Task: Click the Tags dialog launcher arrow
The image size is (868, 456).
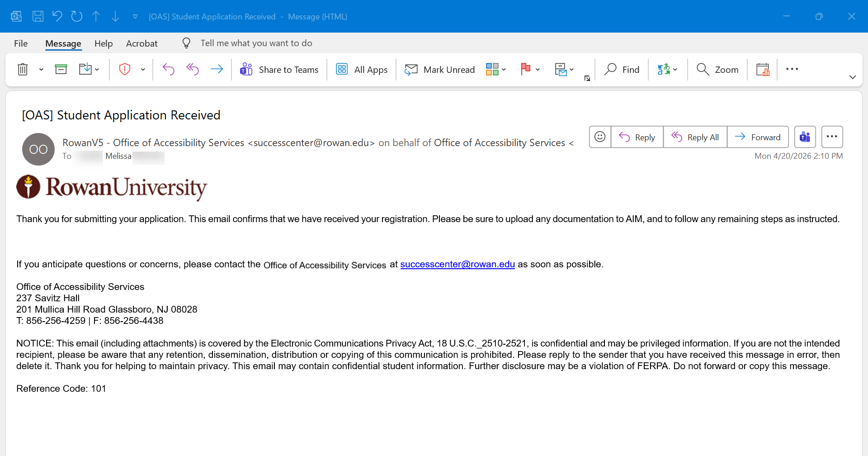Action: (x=587, y=78)
